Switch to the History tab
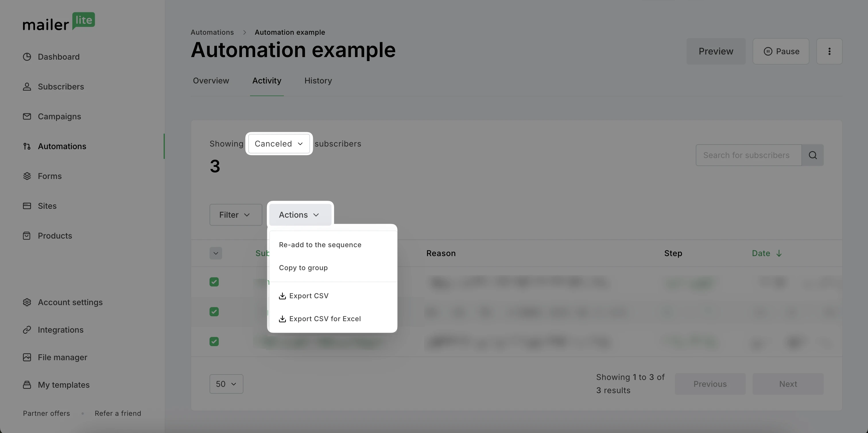This screenshot has height=433, width=868. click(318, 81)
